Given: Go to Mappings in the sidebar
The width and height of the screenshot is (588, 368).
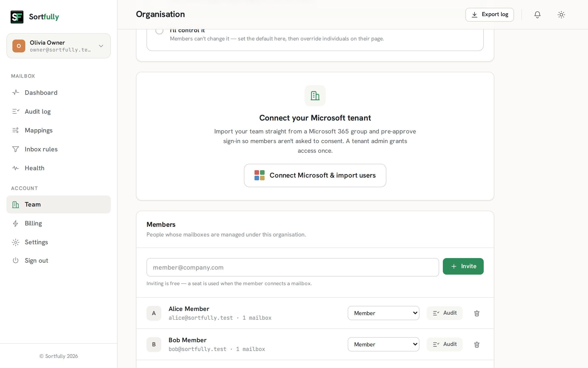Looking at the screenshot, I should pos(59,130).
